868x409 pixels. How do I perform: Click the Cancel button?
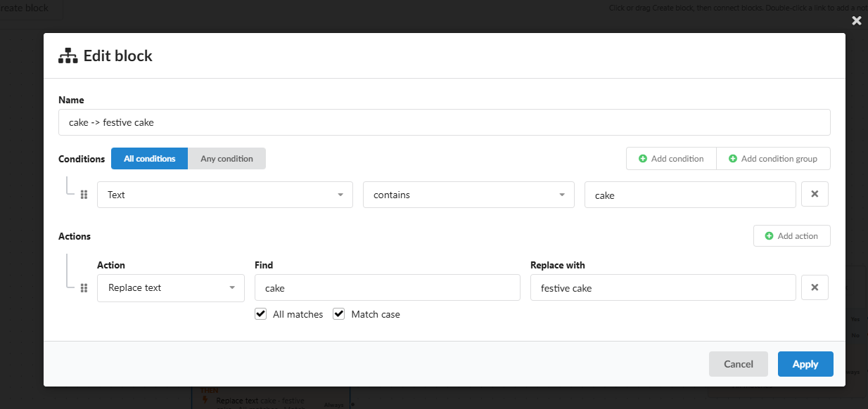[x=739, y=364]
